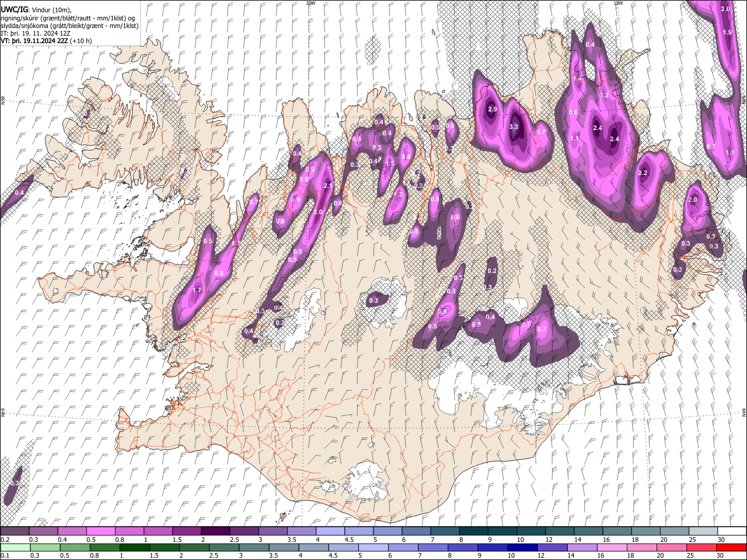This screenshot has height=560, width=747.
Task: Click the '3.3' precipitation value on the map
Action: [x=514, y=127]
